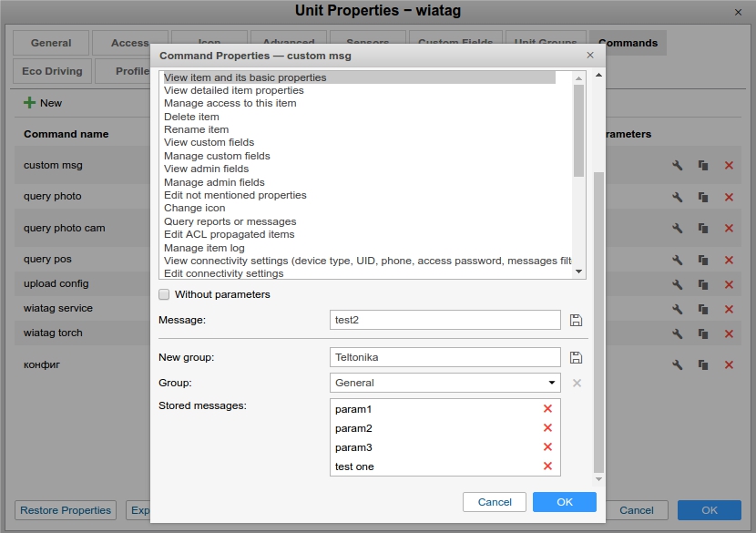Copy the query photo command
The width and height of the screenshot is (756, 533).
click(703, 197)
